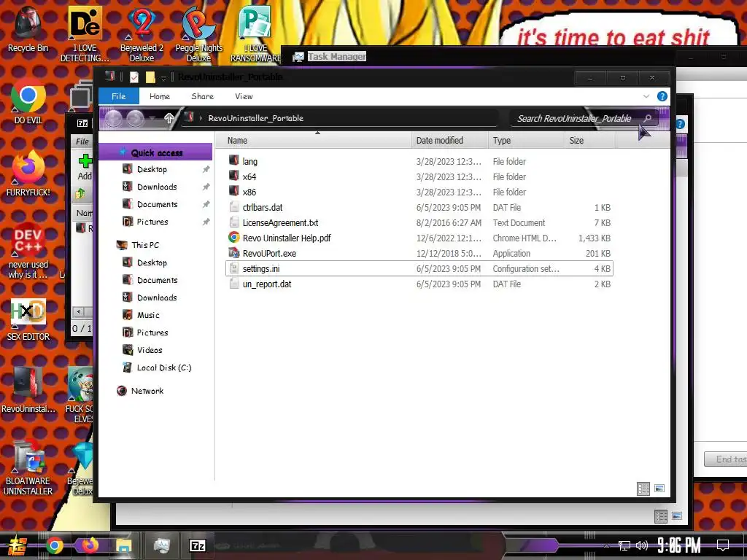Image resolution: width=747 pixels, height=560 pixels.
Task: Select pinned Downloads under Quick access
Action: point(156,187)
